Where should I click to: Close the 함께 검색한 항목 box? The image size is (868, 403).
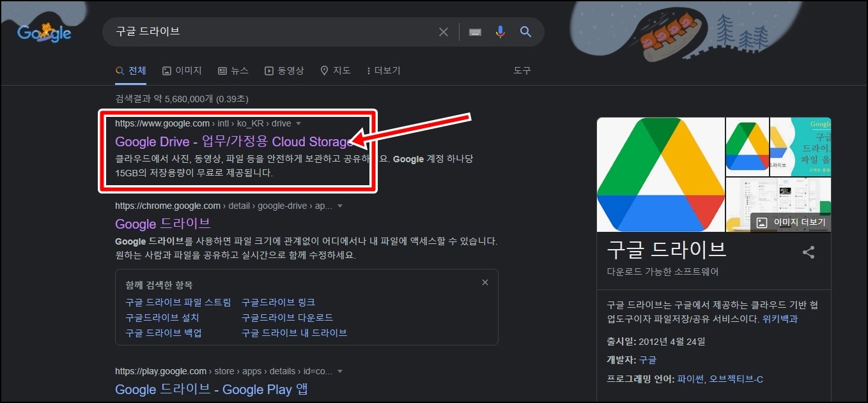485,282
